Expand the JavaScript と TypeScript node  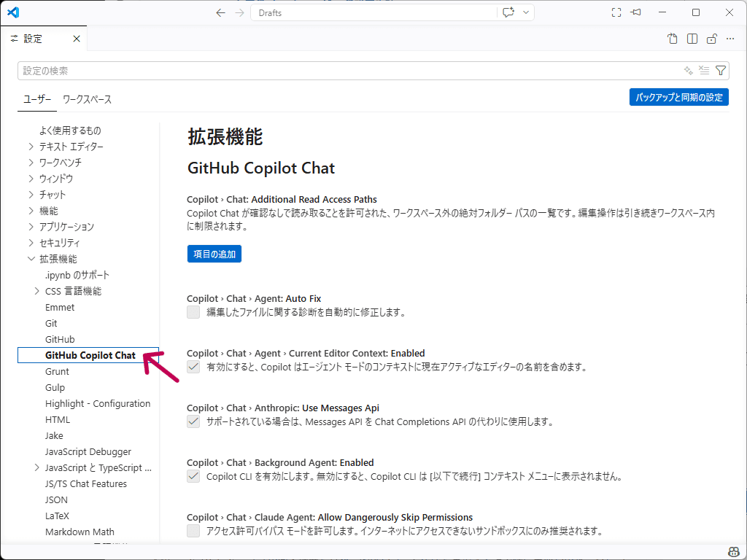[x=37, y=467]
